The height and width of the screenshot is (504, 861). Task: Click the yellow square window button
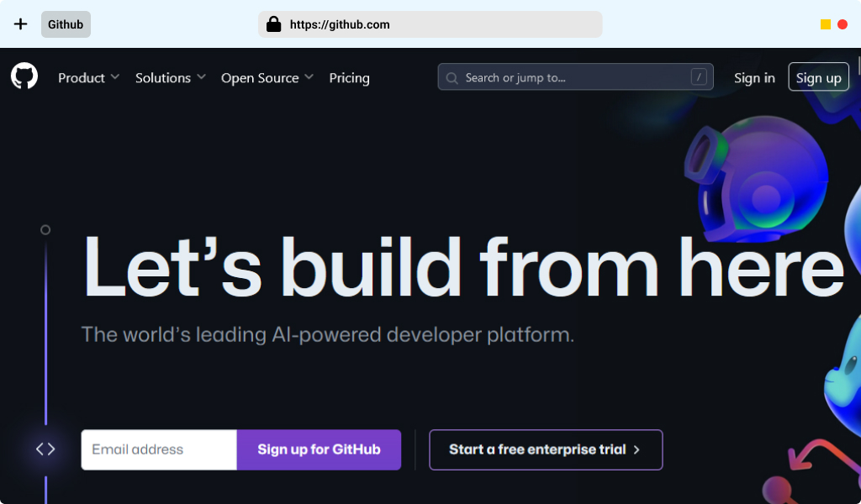click(826, 24)
